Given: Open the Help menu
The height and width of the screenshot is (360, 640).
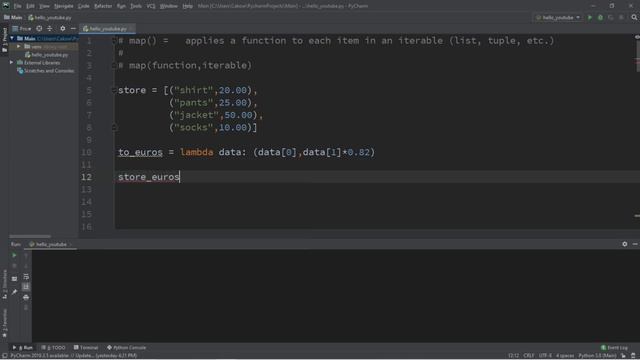Looking at the screenshot, I should (x=187, y=6).
